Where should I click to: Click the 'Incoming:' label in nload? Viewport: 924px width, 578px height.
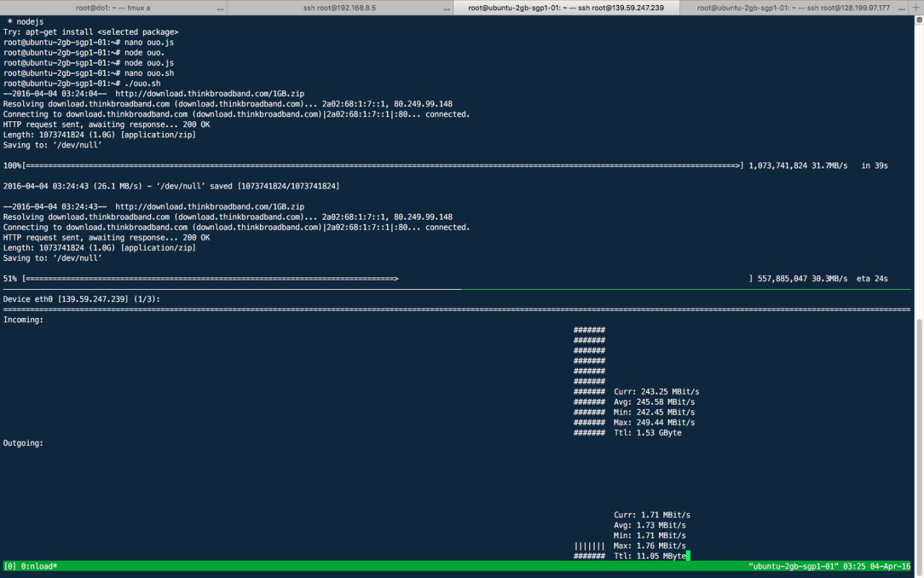tap(23, 319)
